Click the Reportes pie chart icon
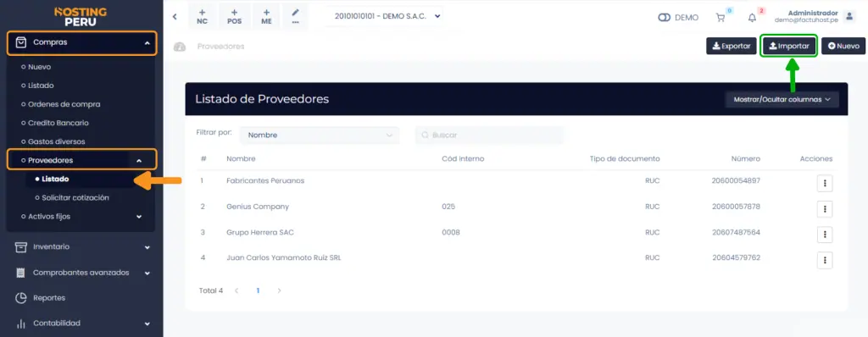Viewport: 868px width, 337px height. point(21,298)
